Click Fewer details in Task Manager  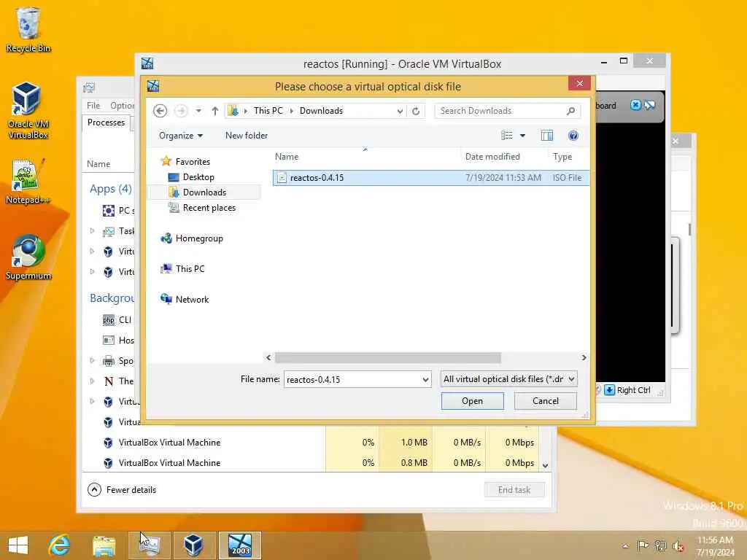coord(122,490)
